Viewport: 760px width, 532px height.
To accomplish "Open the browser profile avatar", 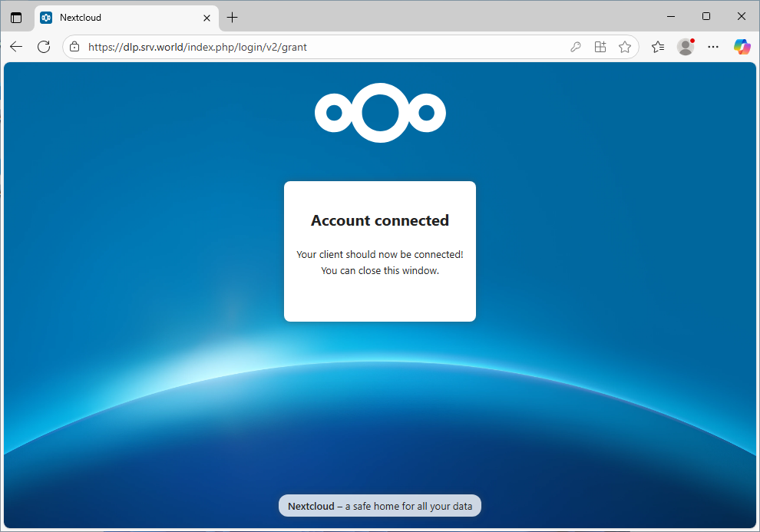I will click(x=686, y=47).
